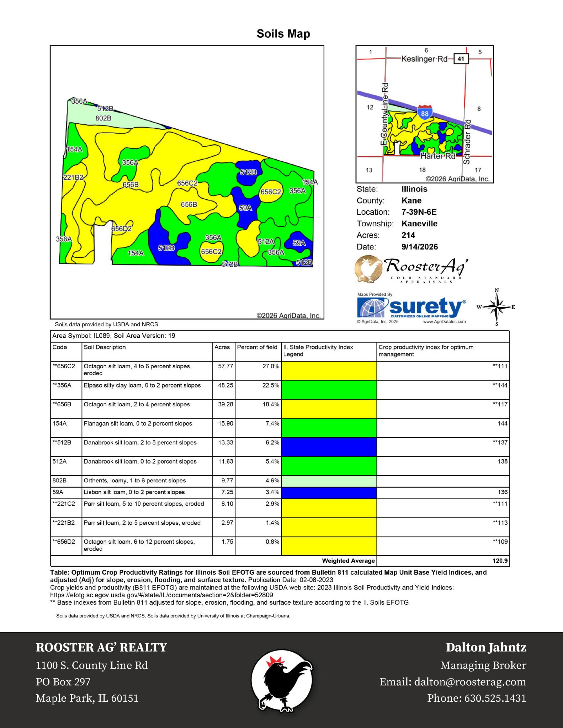This screenshot has height=728, width=563.
Task: Click the RoosterAg gold rooster emblem
Action: (x=368, y=269)
